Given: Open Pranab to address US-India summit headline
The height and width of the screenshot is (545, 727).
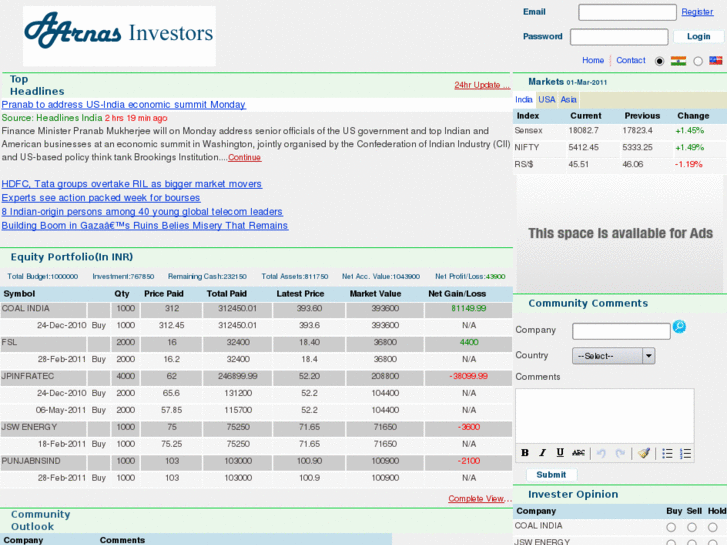Looking at the screenshot, I should 123,105.
